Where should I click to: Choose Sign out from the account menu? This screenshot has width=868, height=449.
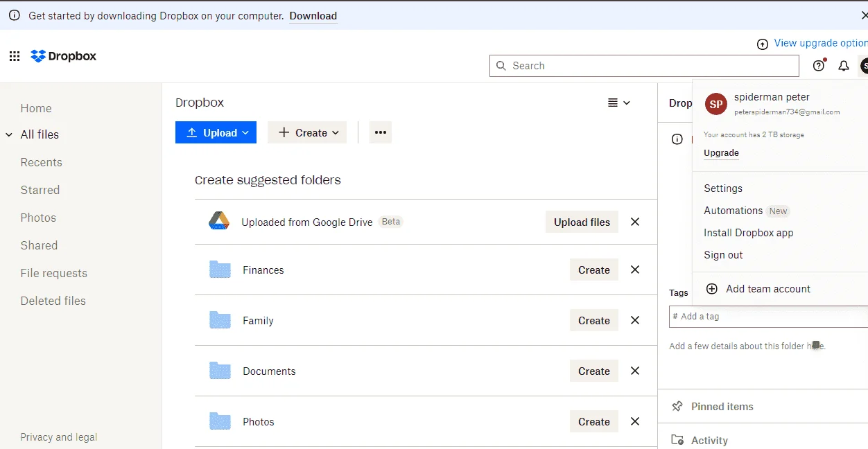pyautogui.click(x=723, y=255)
